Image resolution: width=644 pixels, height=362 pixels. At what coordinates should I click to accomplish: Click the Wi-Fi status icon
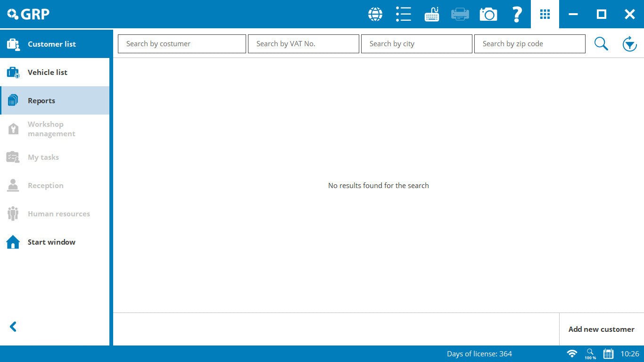[x=572, y=354]
